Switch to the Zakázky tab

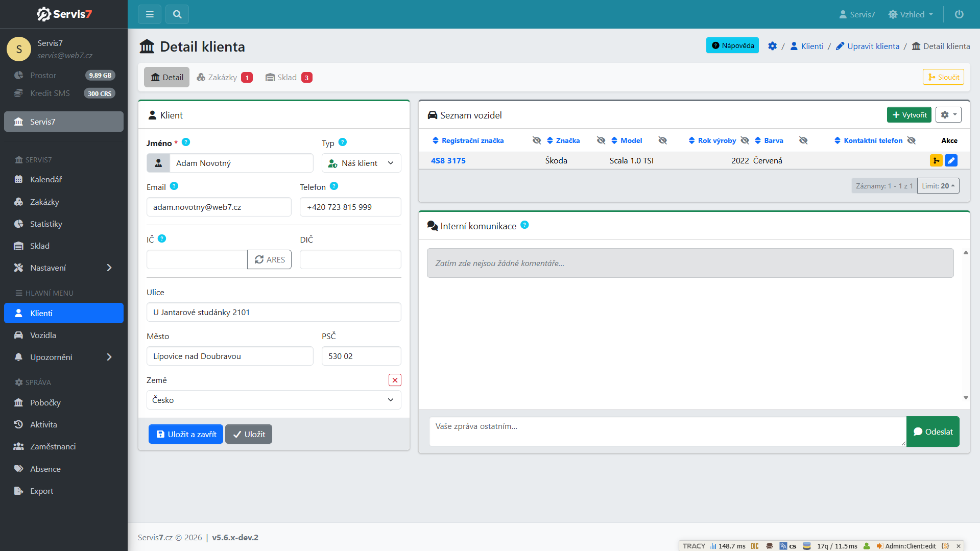click(x=224, y=77)
